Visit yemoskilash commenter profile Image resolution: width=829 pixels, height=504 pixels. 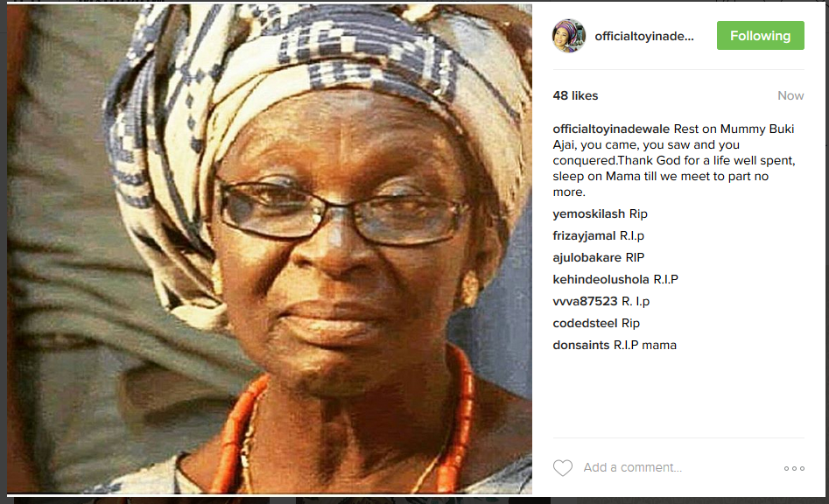[x=588, y=214]
